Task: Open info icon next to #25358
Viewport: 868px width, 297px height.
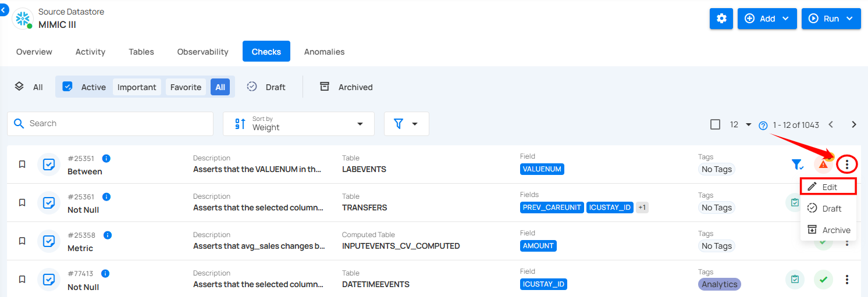Action: coord(108,235)
